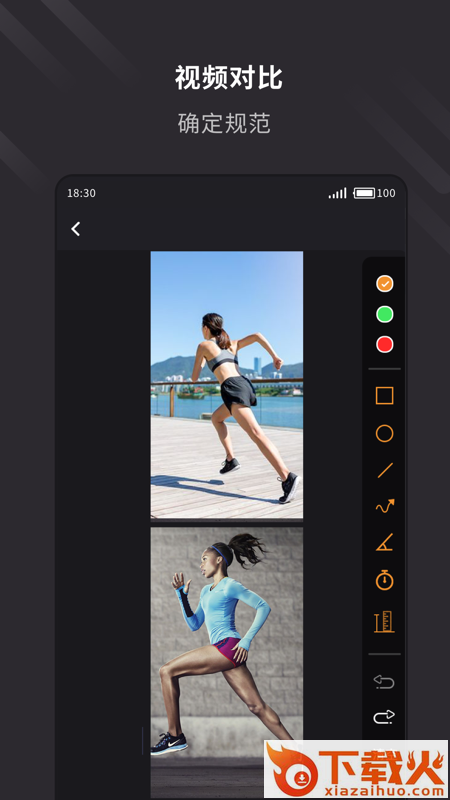This screenshot has height=800, width=450.
Task: Select the ruler measurement tool
Action: 385,621
